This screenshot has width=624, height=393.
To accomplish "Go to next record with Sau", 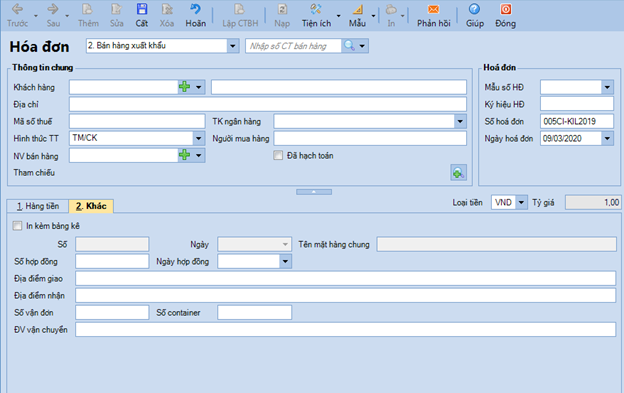I will (53, 15).
